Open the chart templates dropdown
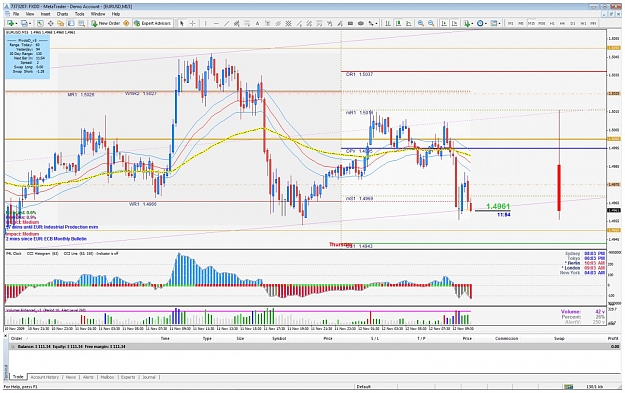The height and width of the screenshot is (393, 625). click(496, 23)
